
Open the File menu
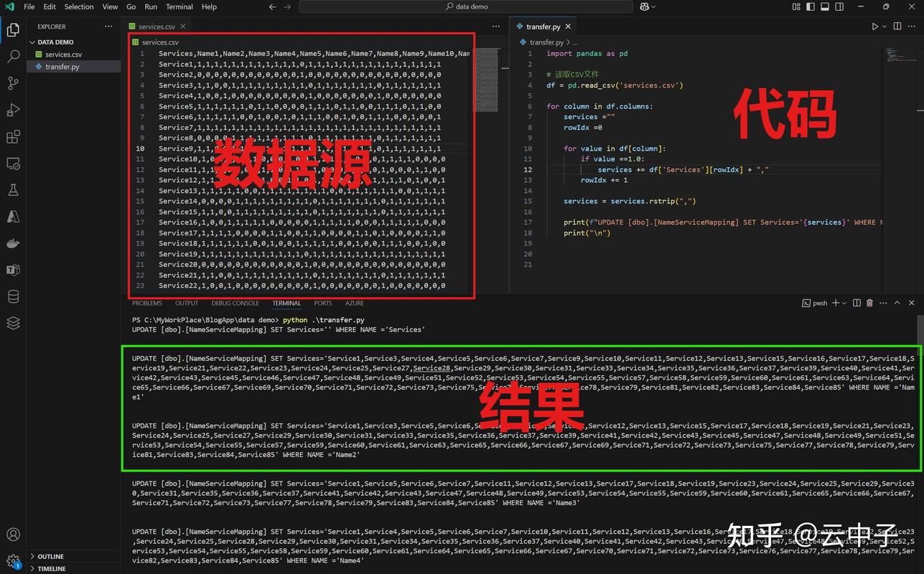click(x=29, y=6)
